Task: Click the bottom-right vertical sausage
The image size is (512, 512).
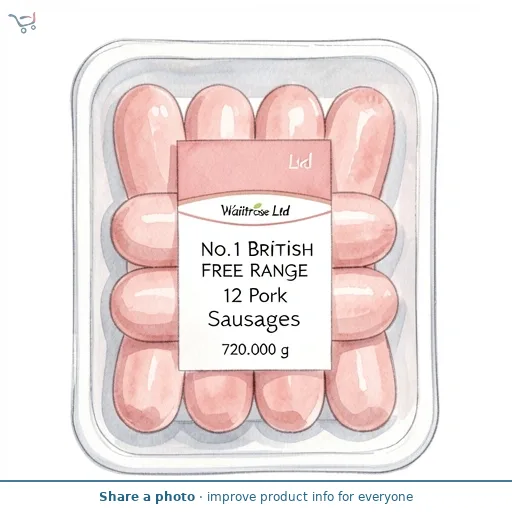Action: (x=362, y=383)
